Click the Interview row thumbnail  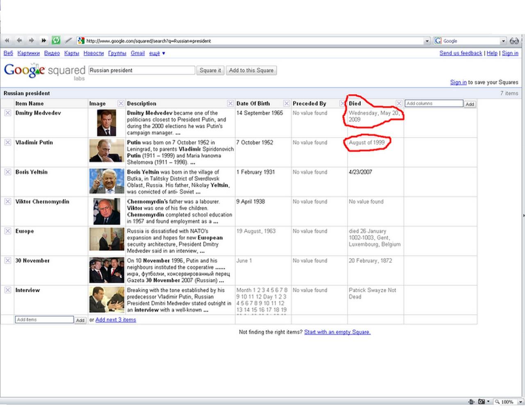coord(107,299)
